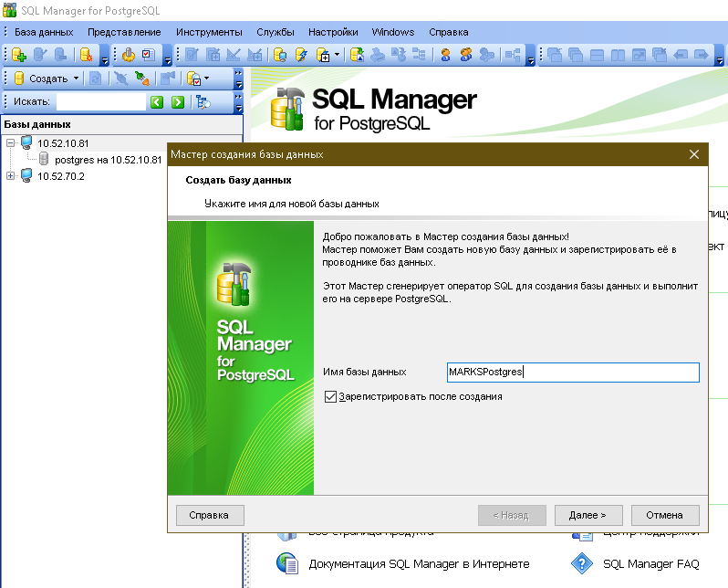Open the 'Службы' menu
The width and height of the screenshot is (728, 588).
276,32
